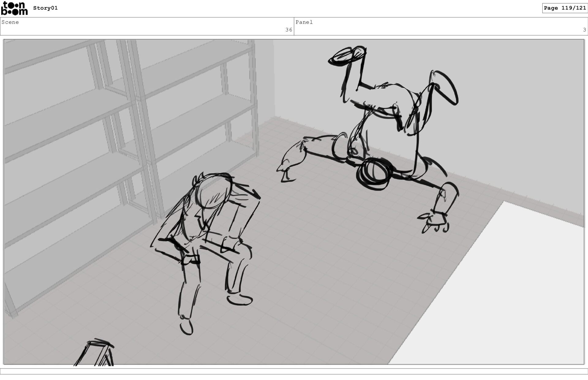Click the Scene header label
This screenshot has width=588, height=380.
[x=10, y=22]
